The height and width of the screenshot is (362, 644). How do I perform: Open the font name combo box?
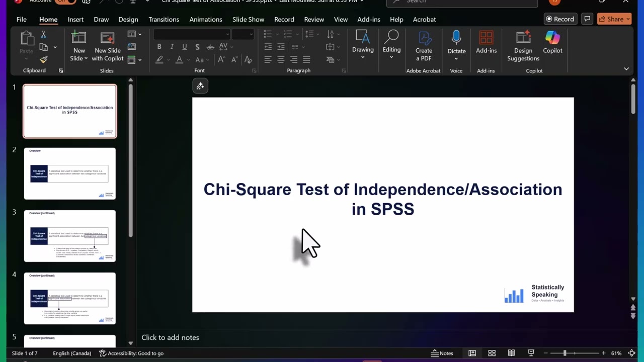(192, 34)
